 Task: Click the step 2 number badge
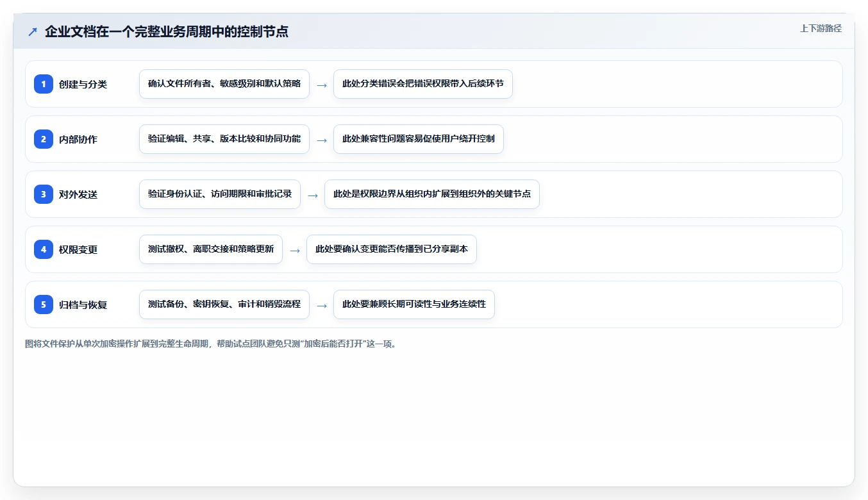tap(44, 139)
